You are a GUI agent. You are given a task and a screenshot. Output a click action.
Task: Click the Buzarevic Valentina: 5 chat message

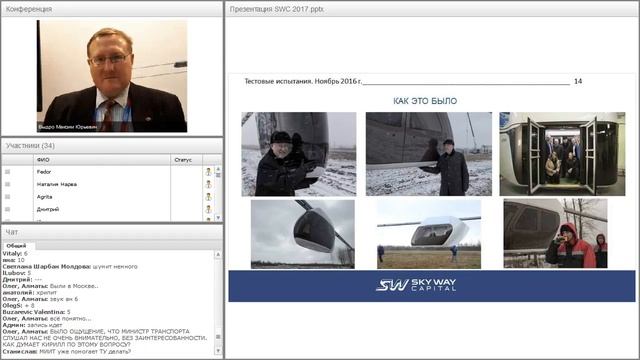click(36, 312)
